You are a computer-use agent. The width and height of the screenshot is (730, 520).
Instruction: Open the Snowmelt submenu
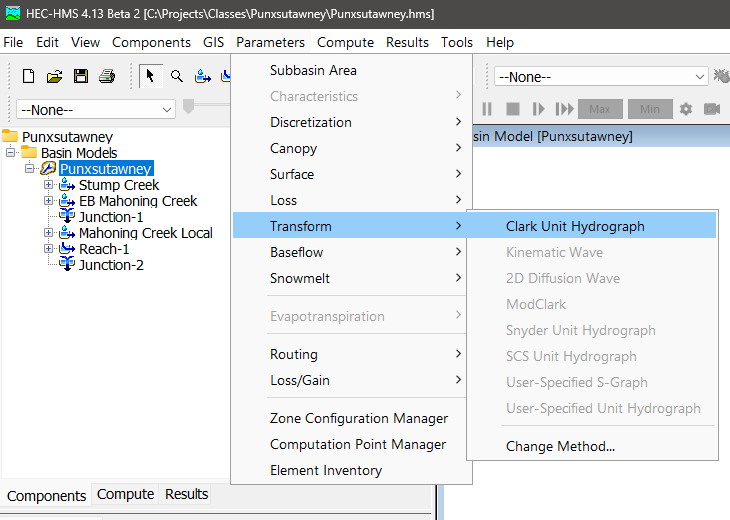click(x=351, y=278)
